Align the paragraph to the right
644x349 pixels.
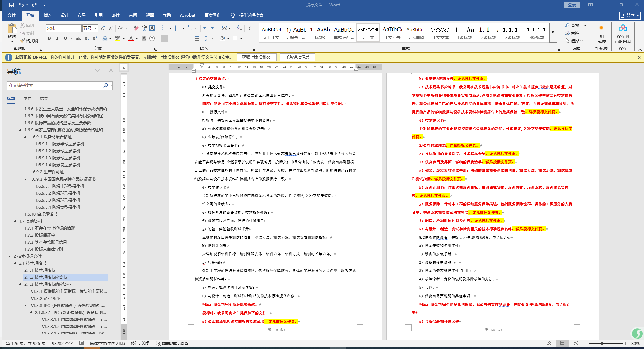[x=181, y=38]
